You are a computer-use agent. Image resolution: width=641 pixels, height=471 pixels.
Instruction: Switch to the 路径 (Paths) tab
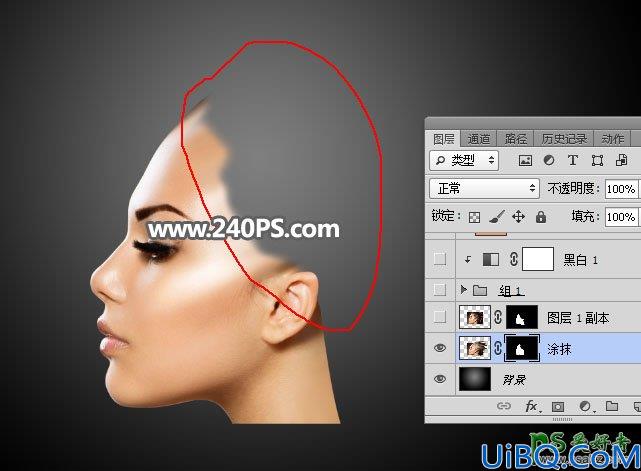[515, 139]
